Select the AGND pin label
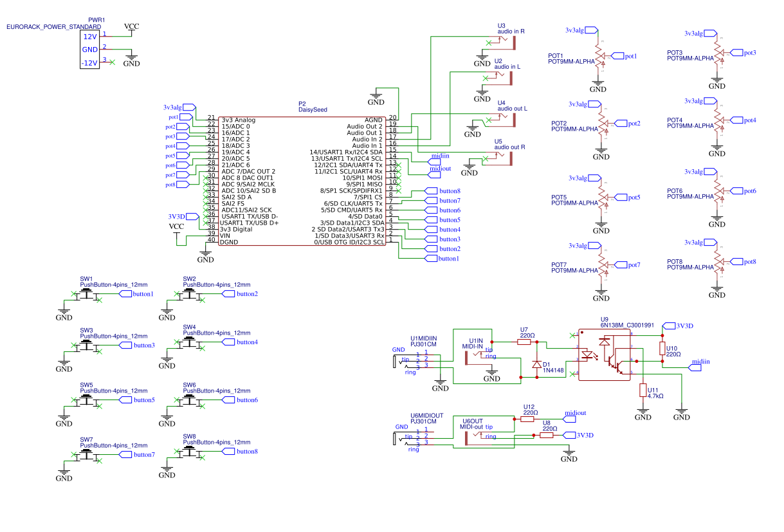The height and width of the screenshot is (532, 784). point(374,120)
